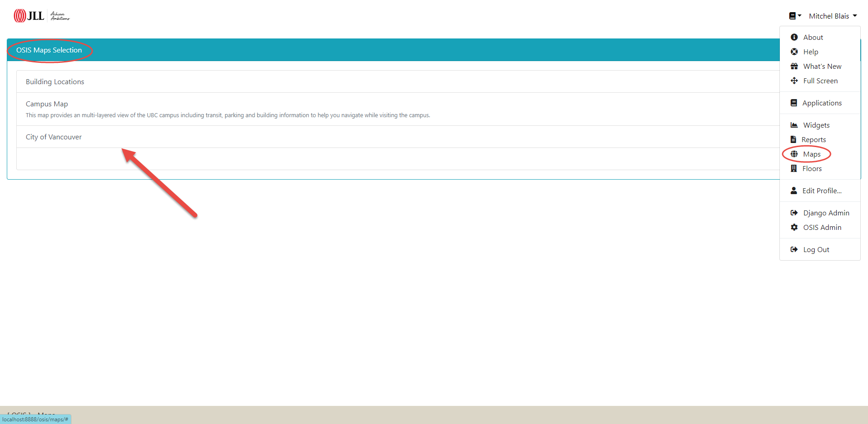The image size is (868, 424).
Task: Click the Help lifebuoy icon
Action: [x=794, y=52]
